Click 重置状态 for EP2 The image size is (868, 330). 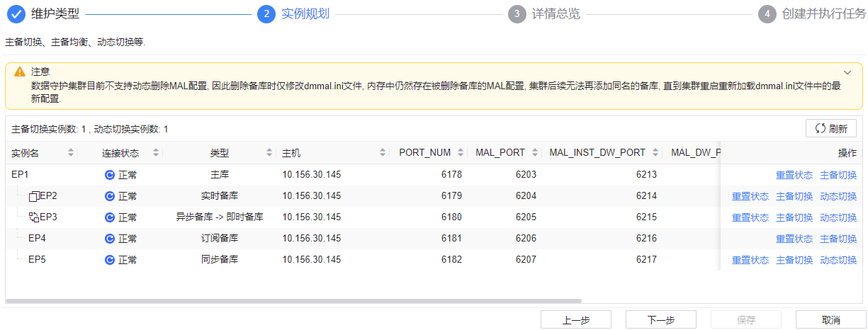pyautogui.click(x=750, y=196)
